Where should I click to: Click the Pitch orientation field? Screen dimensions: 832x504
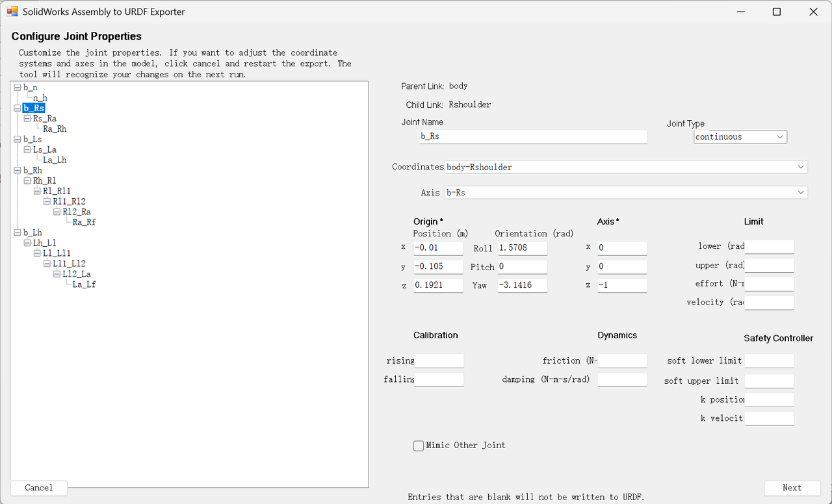coord(523,267)
